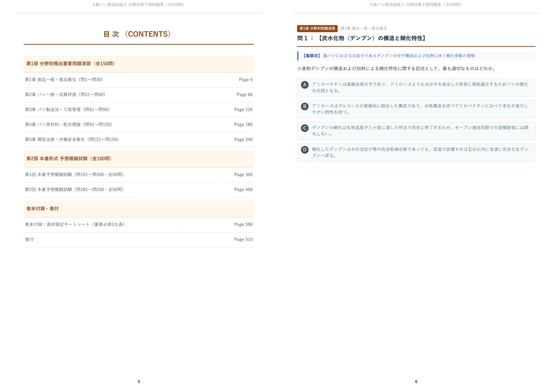Click the 'Page 506' page reference
The height and width of the screenshot is (392, 555).
pyautogui.click(x=243, y=225)
